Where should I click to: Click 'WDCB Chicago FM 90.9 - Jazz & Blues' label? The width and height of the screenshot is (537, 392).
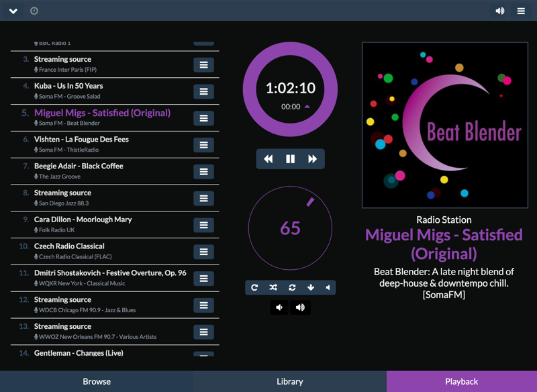point(87,310)
